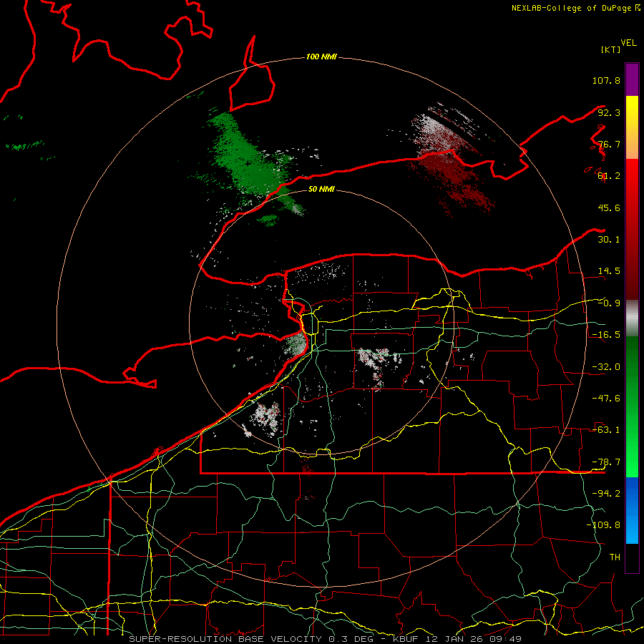
Task: Pick the green segment of the color bar
Action: tap(632, 406)
